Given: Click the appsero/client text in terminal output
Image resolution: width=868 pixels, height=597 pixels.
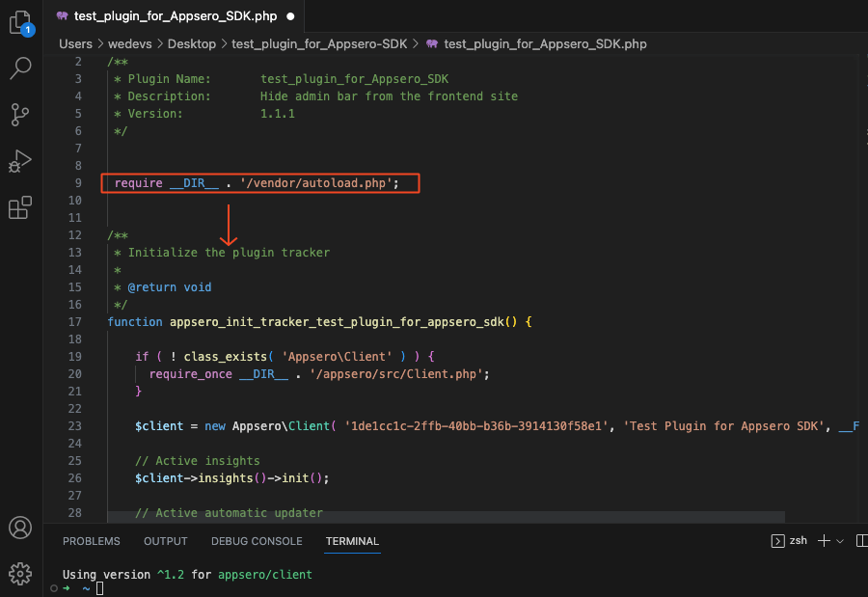Looking at the screenshot, I should point(264,574).
